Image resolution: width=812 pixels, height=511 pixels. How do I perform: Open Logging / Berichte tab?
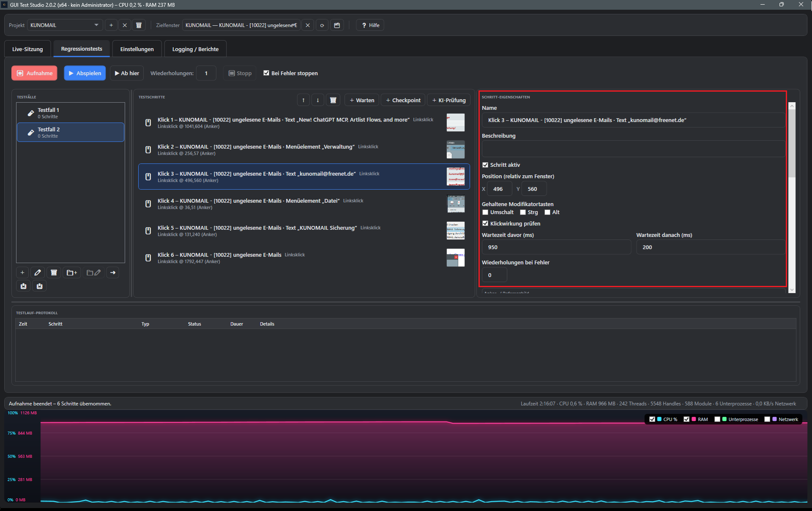[x=195, y=49]
